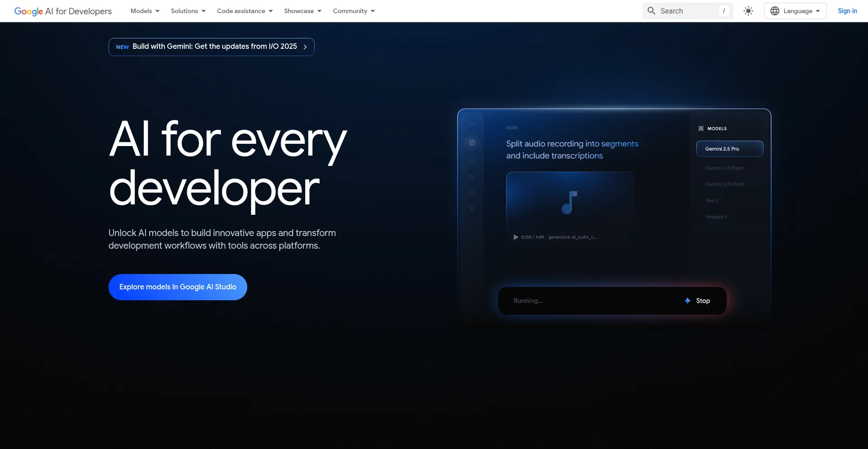
Task: Click into the Search input field
Action: click(x=687, y=11)
